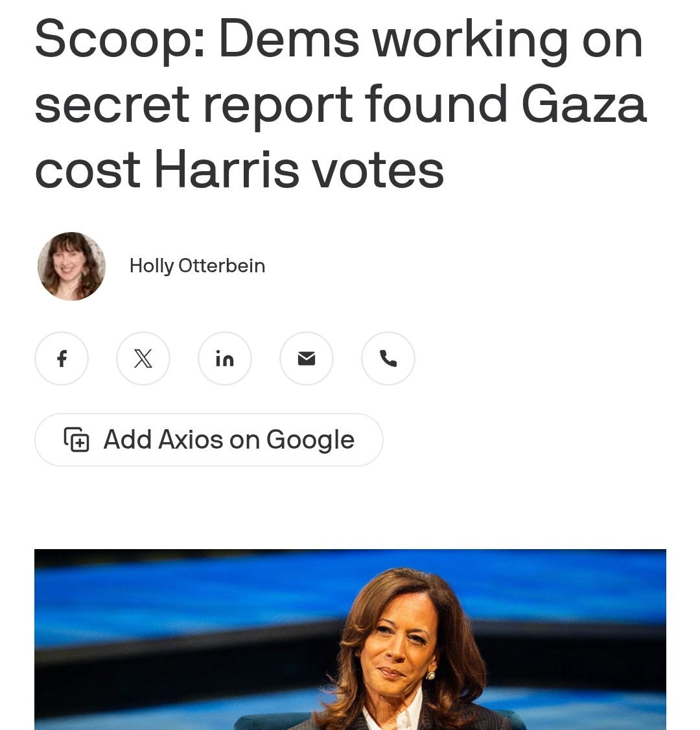This screenshot has height=730, width=700.
Task: Send the article using the envelope icon
Action: tap(306, 359)
